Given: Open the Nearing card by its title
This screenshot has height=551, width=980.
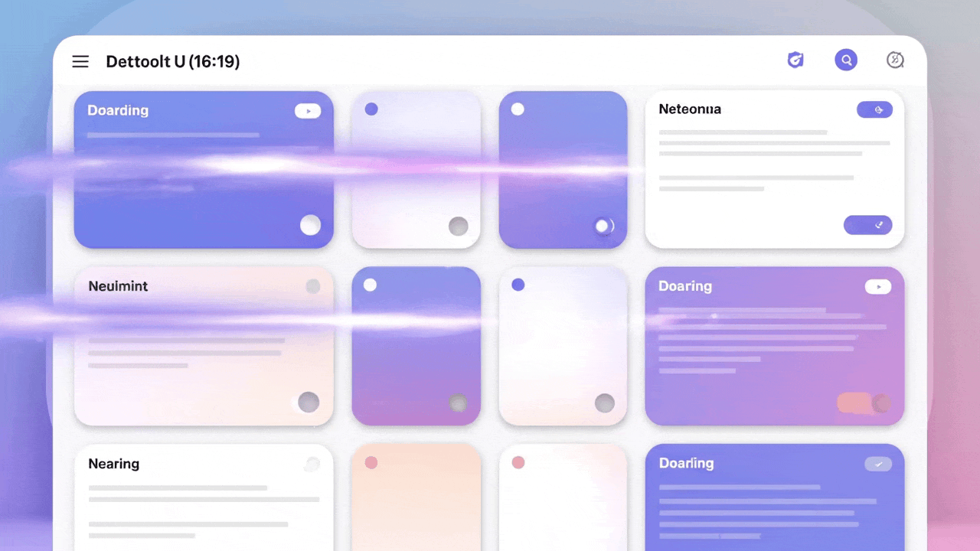Looking at the screenshot, I should pyautogui.click(x=113, y=464).
